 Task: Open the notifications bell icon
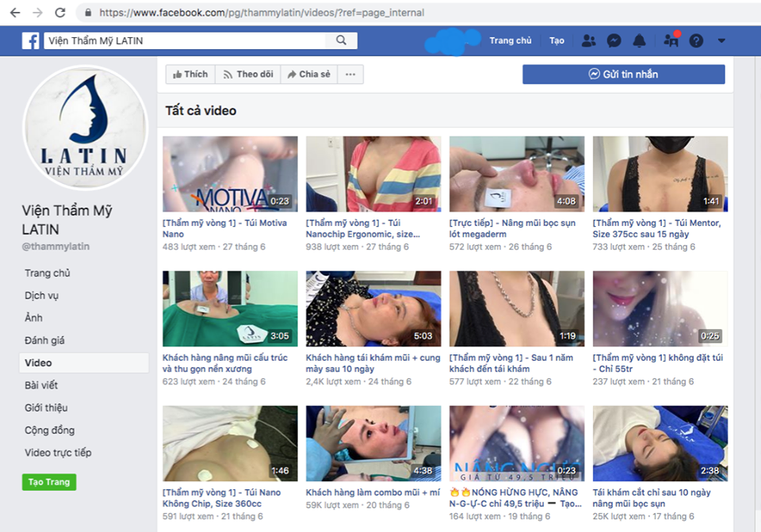click(639, 40)
